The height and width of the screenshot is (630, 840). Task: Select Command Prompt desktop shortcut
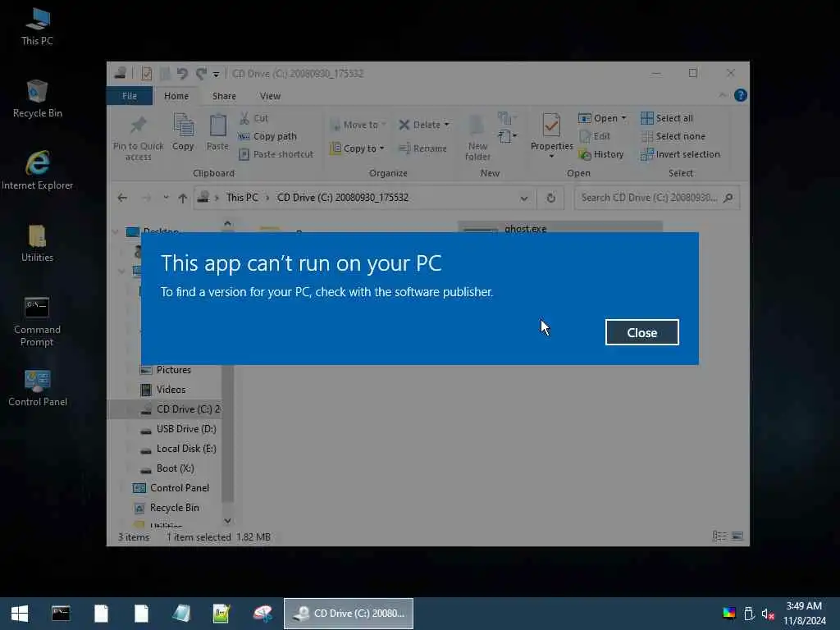(37, 322)
